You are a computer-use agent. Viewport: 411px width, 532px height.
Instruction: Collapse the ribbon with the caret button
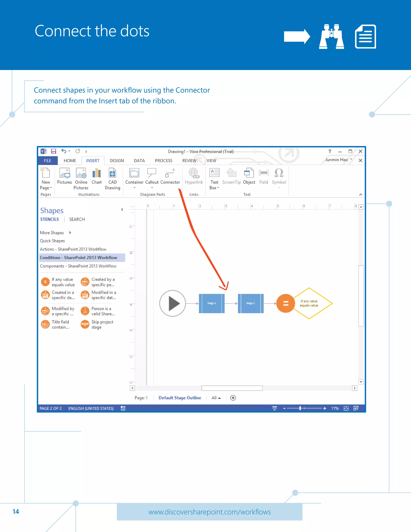pyautogui.click(x=361, y=194)
